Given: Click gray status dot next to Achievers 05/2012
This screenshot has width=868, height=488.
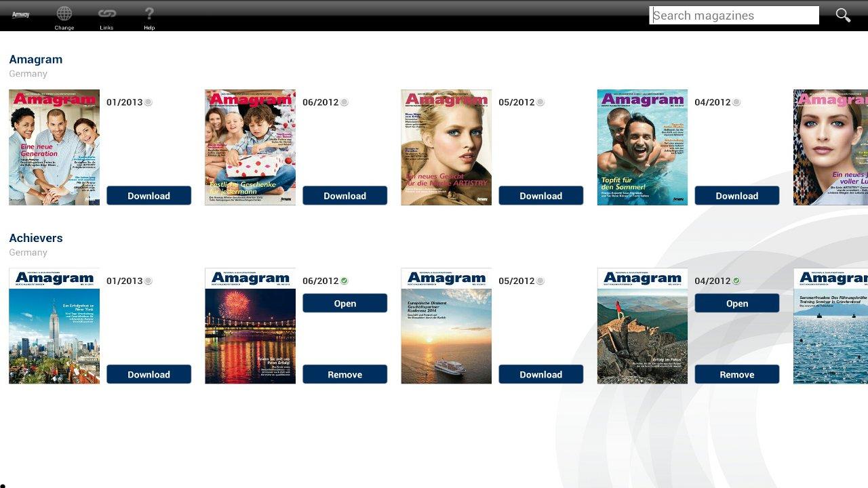Looking at the screenshot, I should tap(540, 281).
